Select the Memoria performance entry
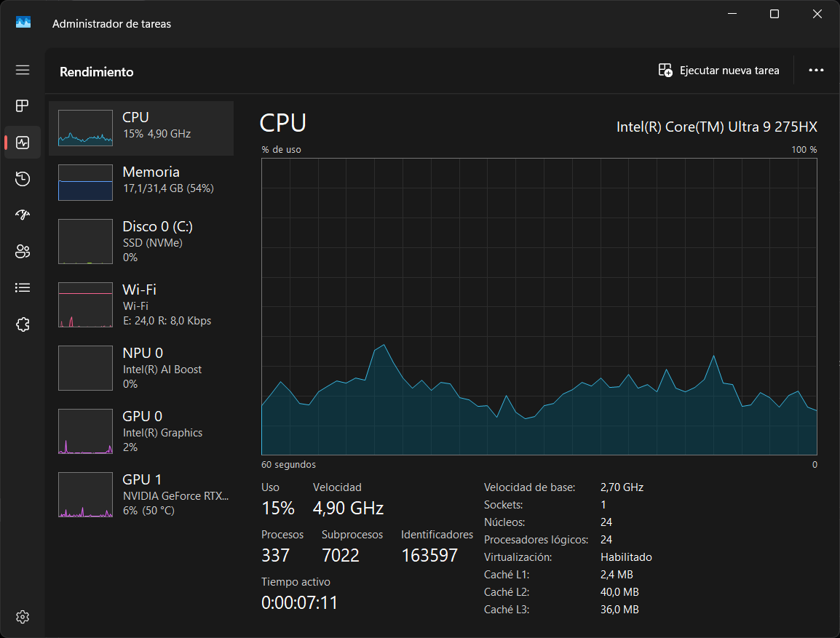This screenshot has height=638, width=840. [x=141, y=183]
